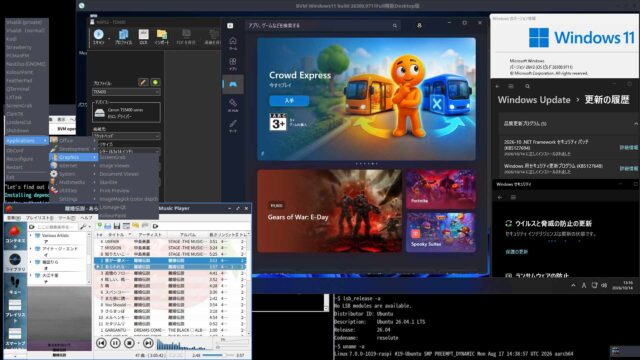
Task: Click volume icon in Windows taskbar tray
Action: click(604, 285)
